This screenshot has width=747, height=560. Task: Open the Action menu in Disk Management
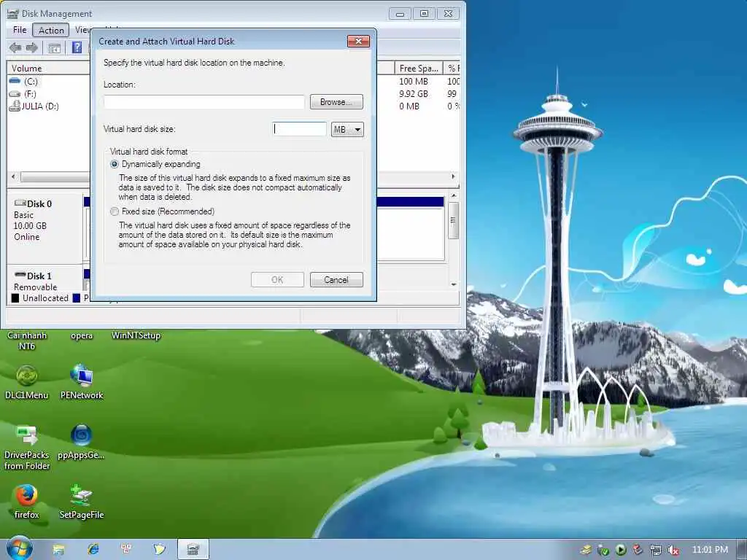point(51,31)
